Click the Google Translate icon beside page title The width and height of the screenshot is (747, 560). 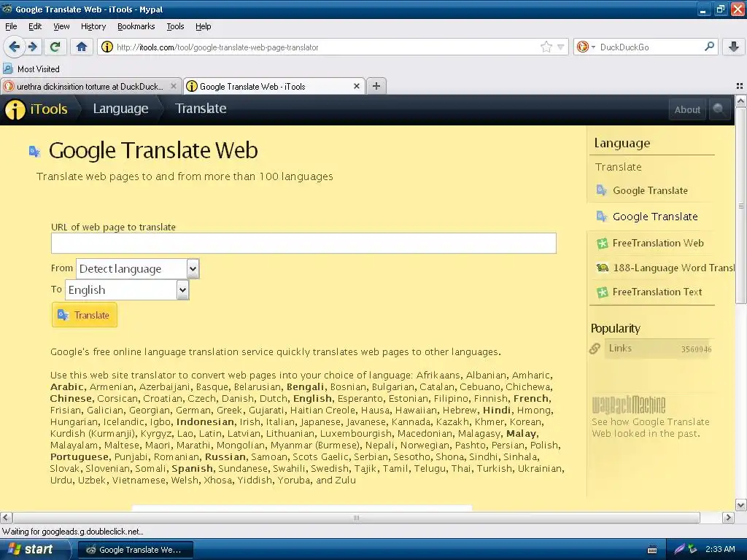point(34,152)
